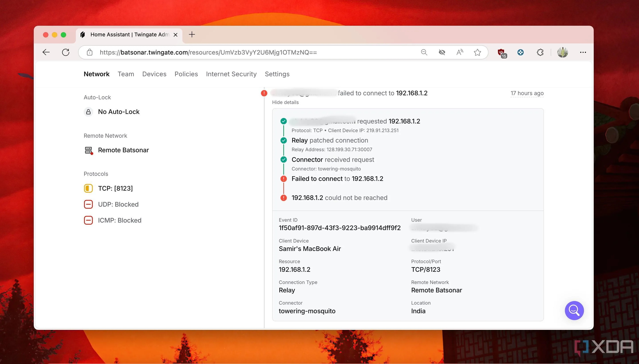Open the purple search floating button
Viewport: 639px width, 364px height.
coord(574,311)
